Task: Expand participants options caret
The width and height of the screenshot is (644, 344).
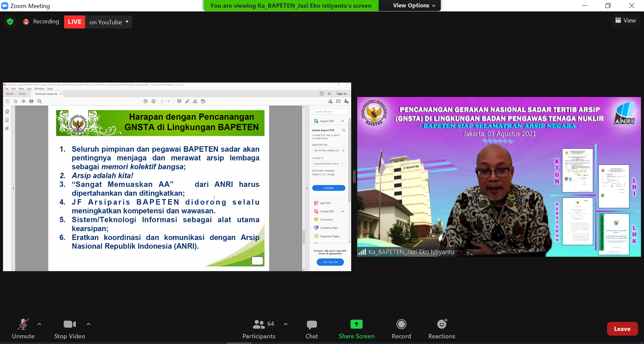Action: (x=286, y=324)
